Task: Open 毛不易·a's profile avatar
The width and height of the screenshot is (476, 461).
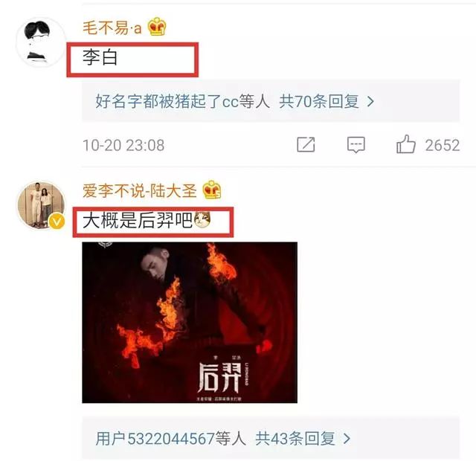Action: tap(42, 42)
